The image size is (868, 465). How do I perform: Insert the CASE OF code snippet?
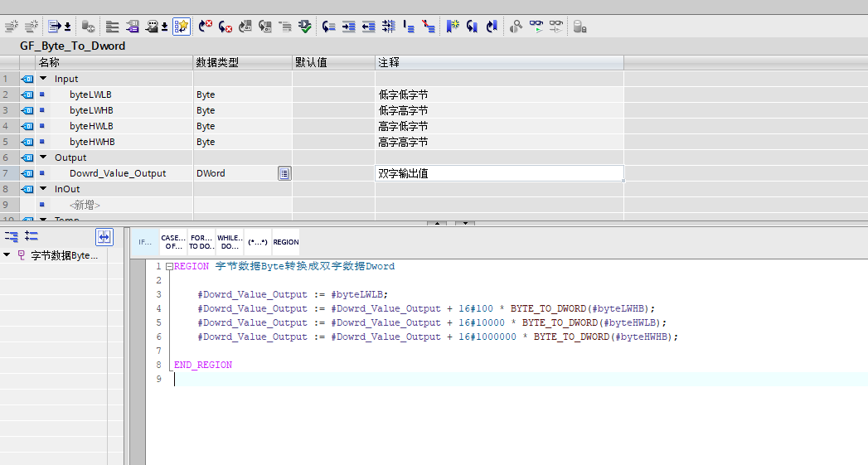[x=173, y=242]
